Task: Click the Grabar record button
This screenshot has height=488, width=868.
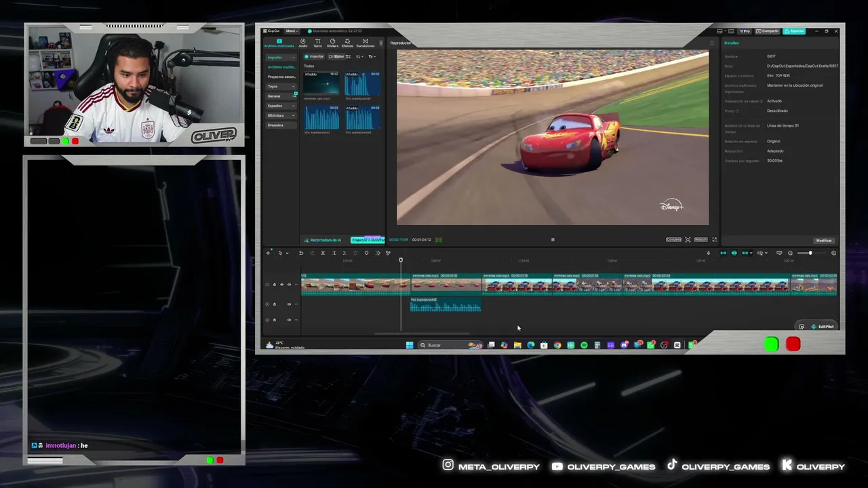Action: 337,56
